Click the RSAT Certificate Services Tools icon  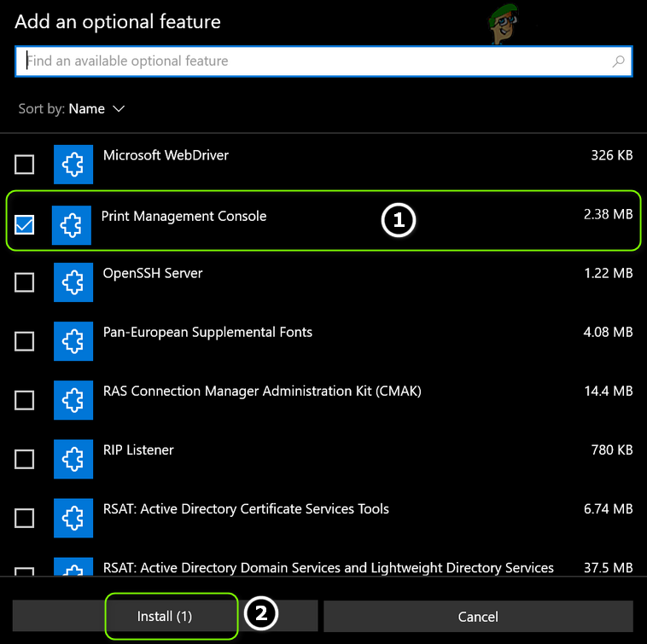[73, 518]
